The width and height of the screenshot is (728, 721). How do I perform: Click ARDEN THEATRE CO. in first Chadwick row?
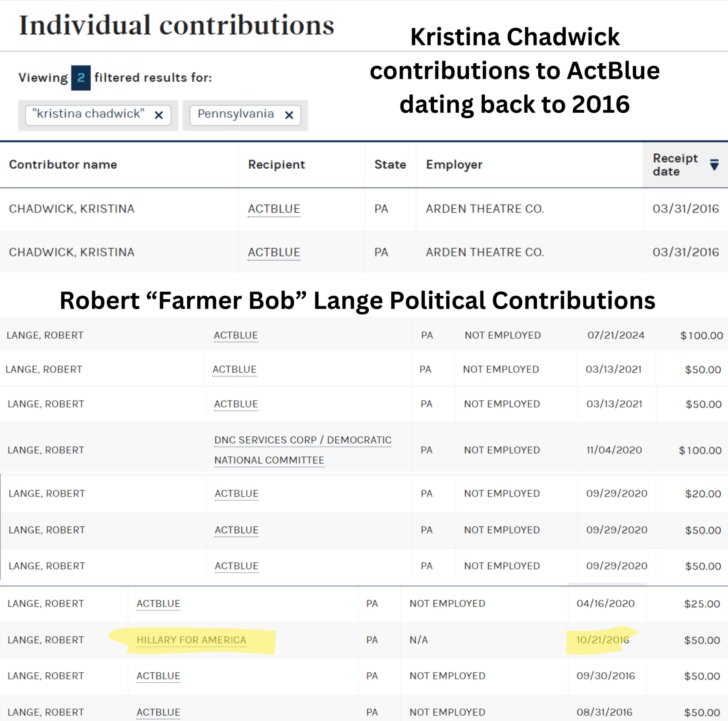pyautogui.click(x=485, y=209)
